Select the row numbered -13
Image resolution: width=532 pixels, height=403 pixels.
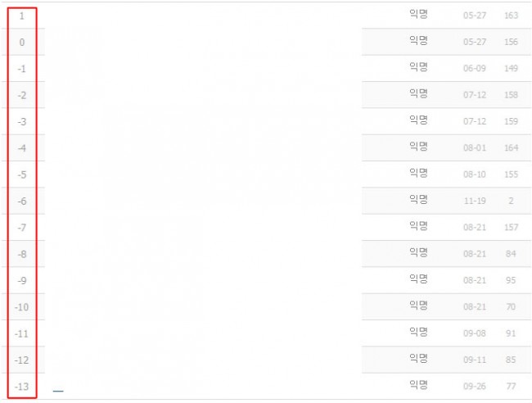tap(21, 387)
